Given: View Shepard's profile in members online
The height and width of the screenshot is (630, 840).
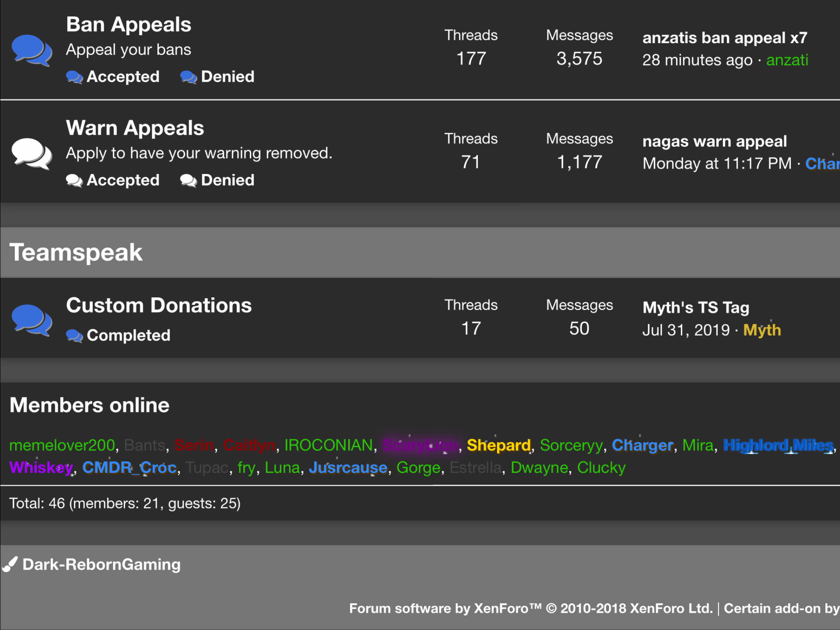Looking at the screenshot, I should click(x=499, y=445).
